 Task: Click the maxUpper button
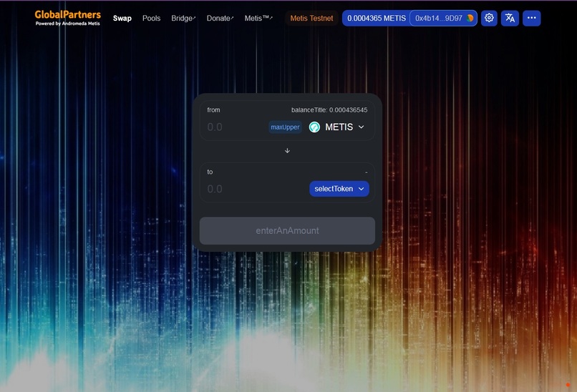coord(285,127)
